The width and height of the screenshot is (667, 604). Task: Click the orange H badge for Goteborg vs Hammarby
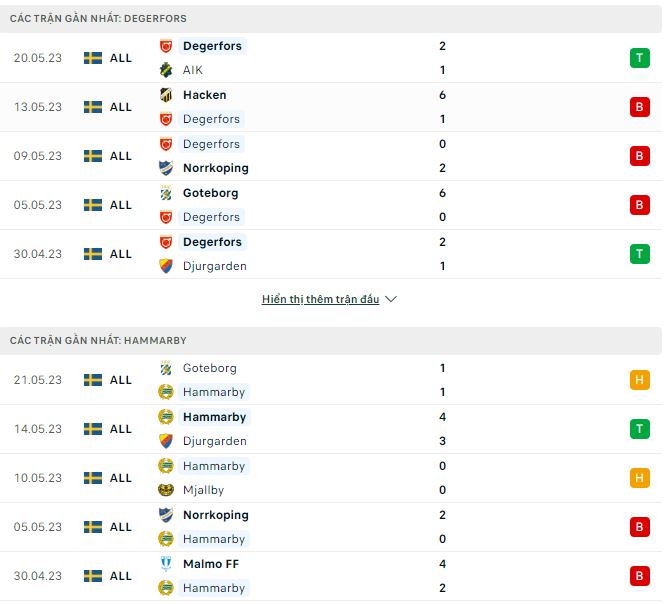639,380
